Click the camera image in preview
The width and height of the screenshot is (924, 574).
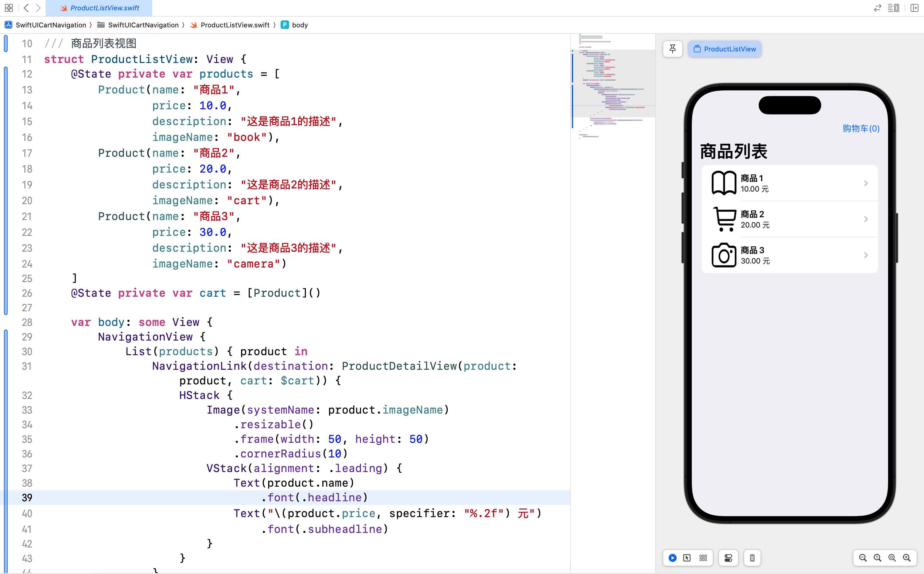coord(724,255)
